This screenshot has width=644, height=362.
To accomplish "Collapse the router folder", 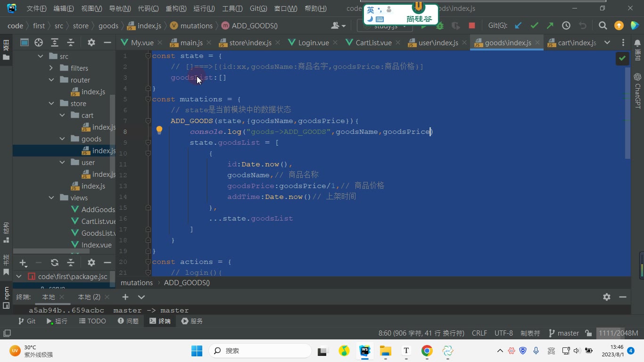I will 51,80.
